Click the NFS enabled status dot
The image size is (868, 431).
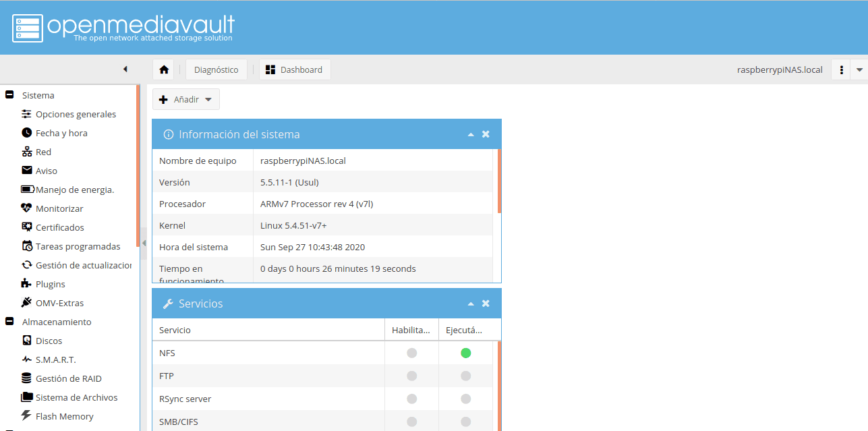click(411, 352)
